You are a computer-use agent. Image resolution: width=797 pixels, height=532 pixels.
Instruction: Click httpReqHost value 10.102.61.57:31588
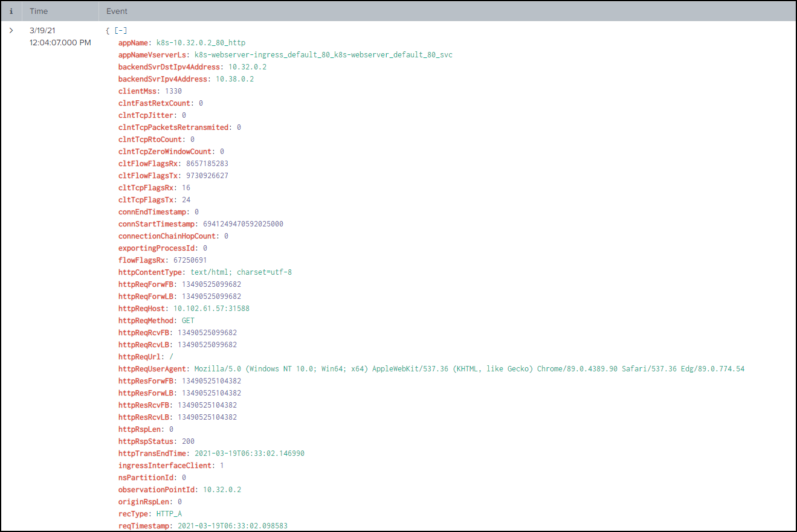211,309
